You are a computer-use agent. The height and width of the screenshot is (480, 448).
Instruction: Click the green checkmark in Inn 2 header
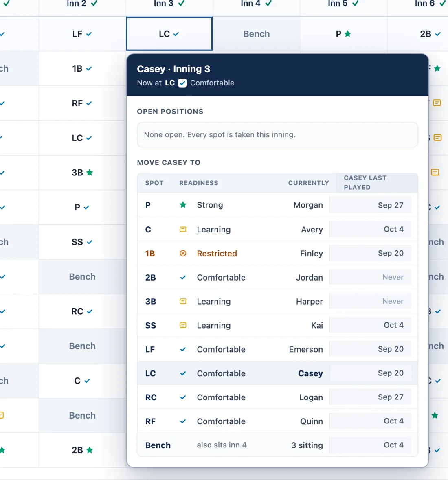click(x=94, y=3)
